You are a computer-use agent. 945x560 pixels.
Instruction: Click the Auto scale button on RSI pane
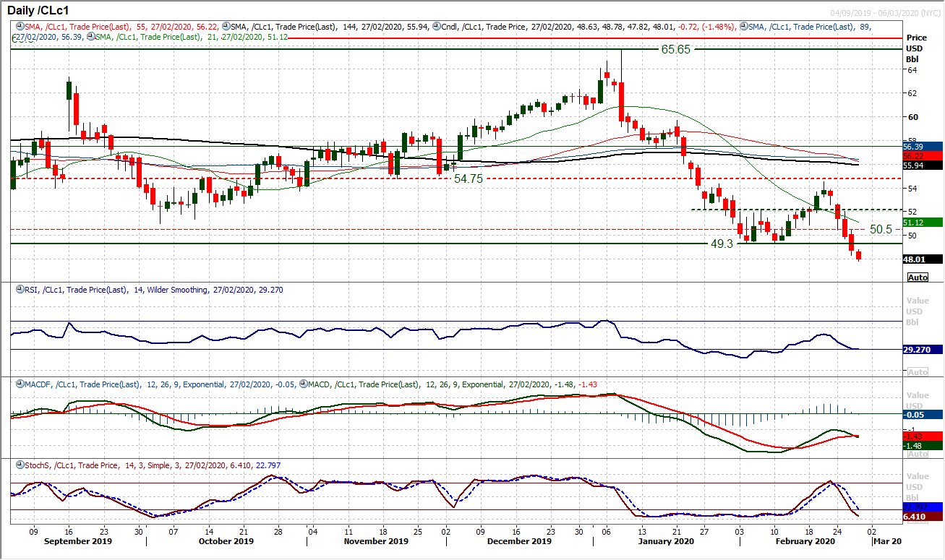918,371
